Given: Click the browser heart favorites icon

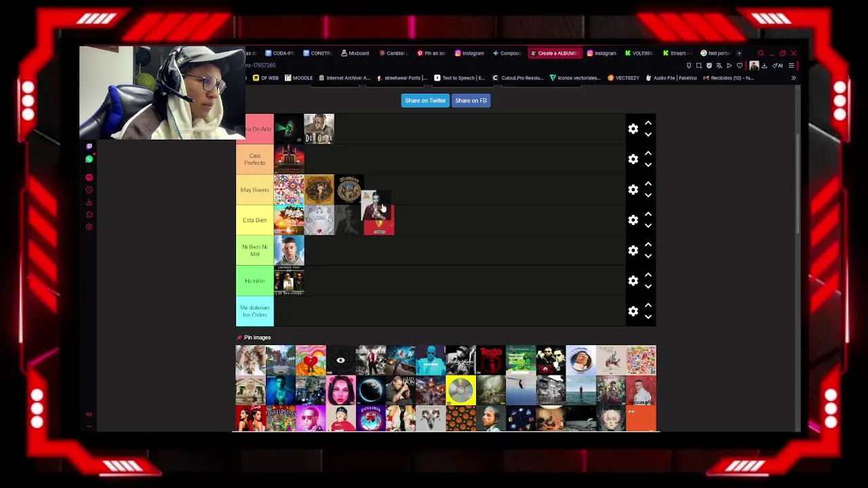Looking at the screenshot, I should 739,66.
